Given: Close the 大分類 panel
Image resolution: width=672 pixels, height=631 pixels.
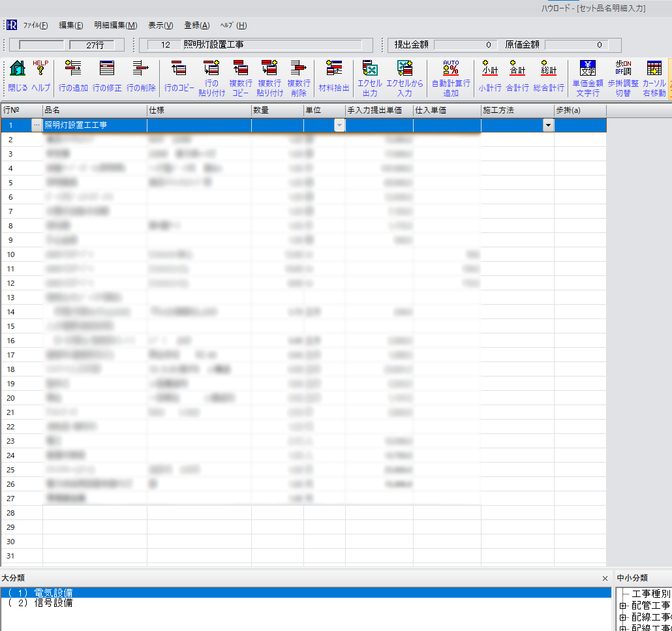Looking at the screenshot, I should click(x=605, y=578).
